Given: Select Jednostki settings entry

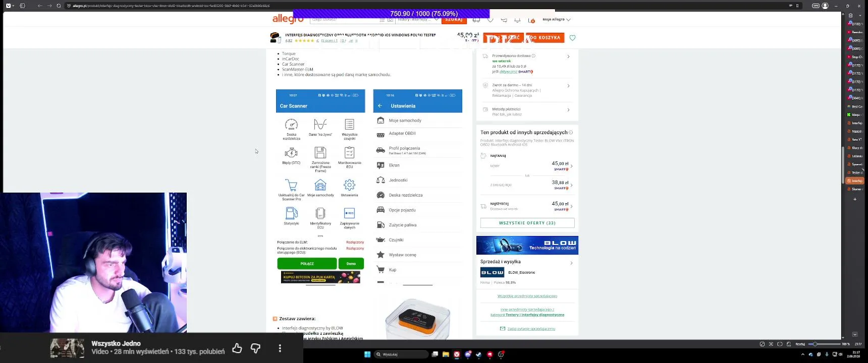Looking at the screenshot, I should [418, 180].
